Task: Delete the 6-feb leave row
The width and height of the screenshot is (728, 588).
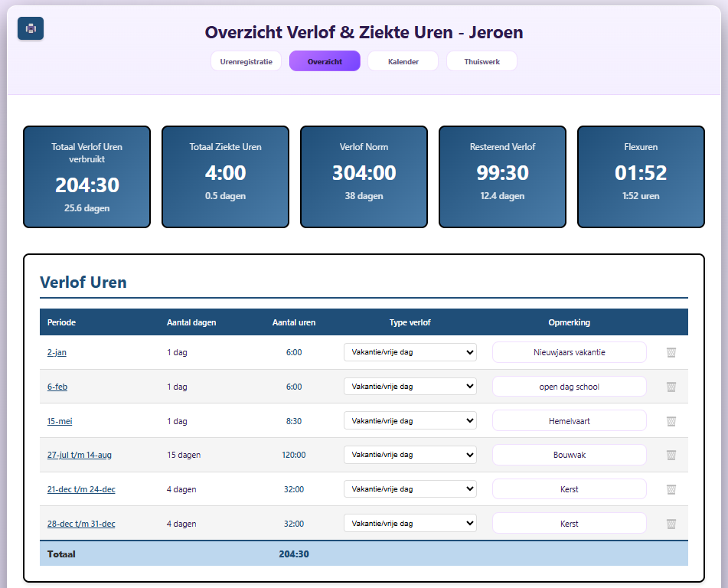Action: (671, 387)
